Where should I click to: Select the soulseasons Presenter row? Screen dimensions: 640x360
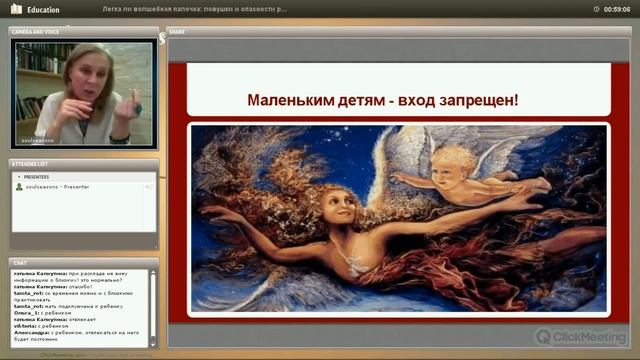pos(84,187)
